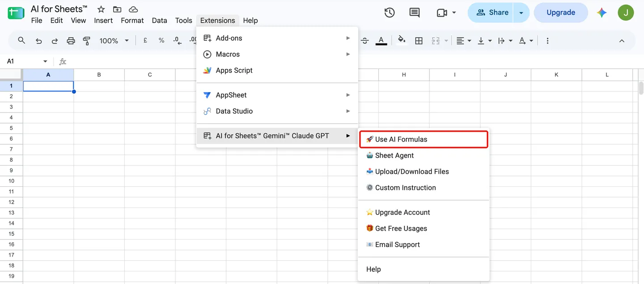Click the Share button

[491, 13]
